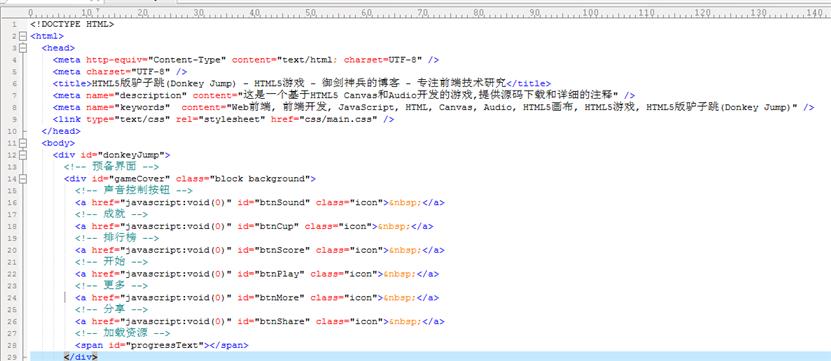831x361 pixels.
Task: Click line number 22 in the gutter
Action: (13, 274)
